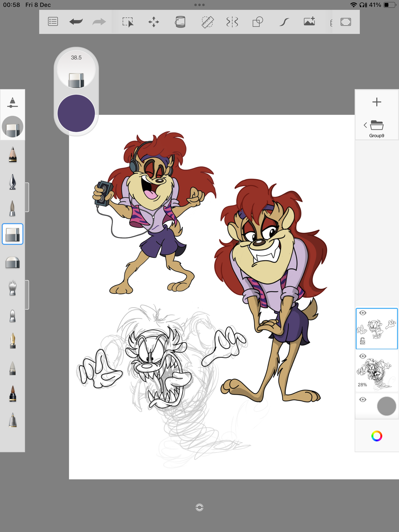Open the brush library settings icon
399x532 pixels.
click(12, 103)
